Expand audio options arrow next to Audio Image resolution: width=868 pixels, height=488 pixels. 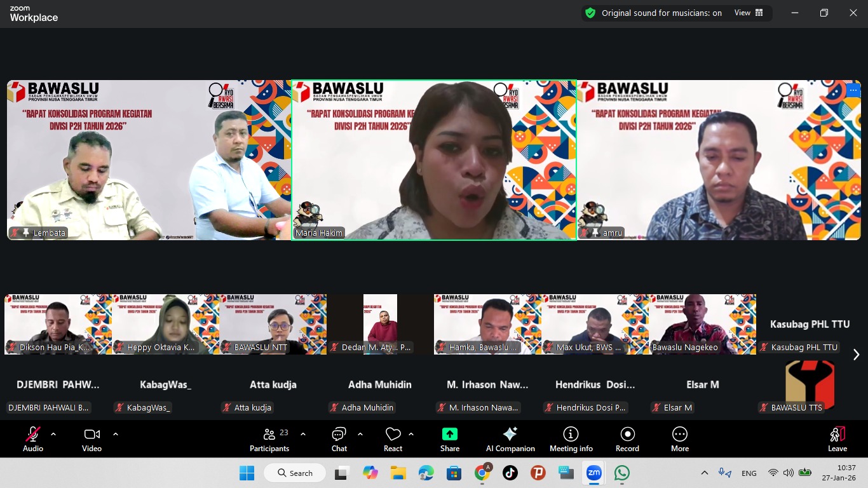coord(53,434)
